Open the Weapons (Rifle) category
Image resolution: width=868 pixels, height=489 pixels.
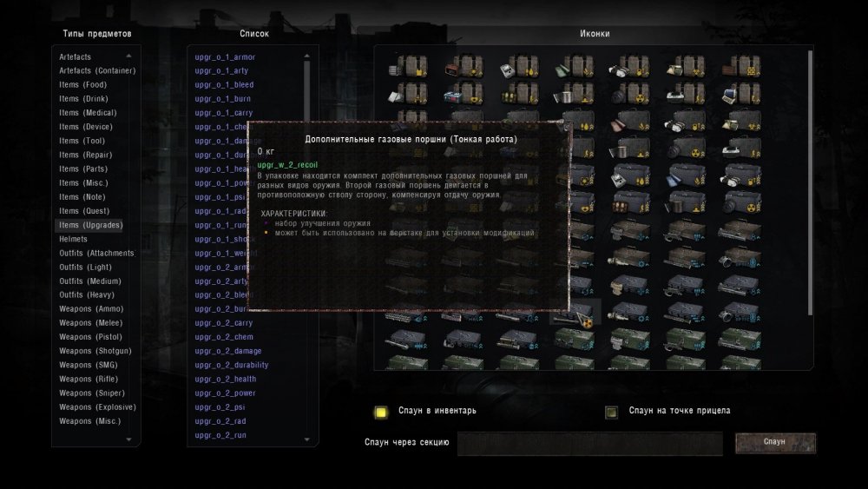point(89,379)
